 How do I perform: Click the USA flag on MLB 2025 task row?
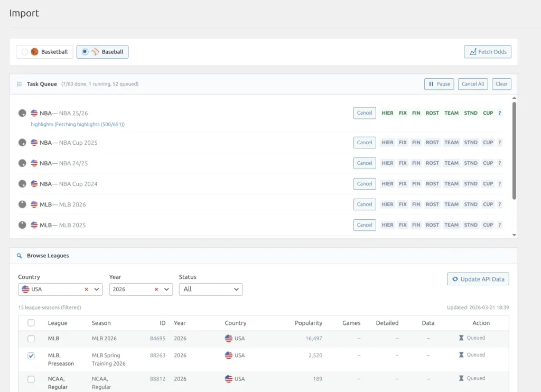point(34,225)
